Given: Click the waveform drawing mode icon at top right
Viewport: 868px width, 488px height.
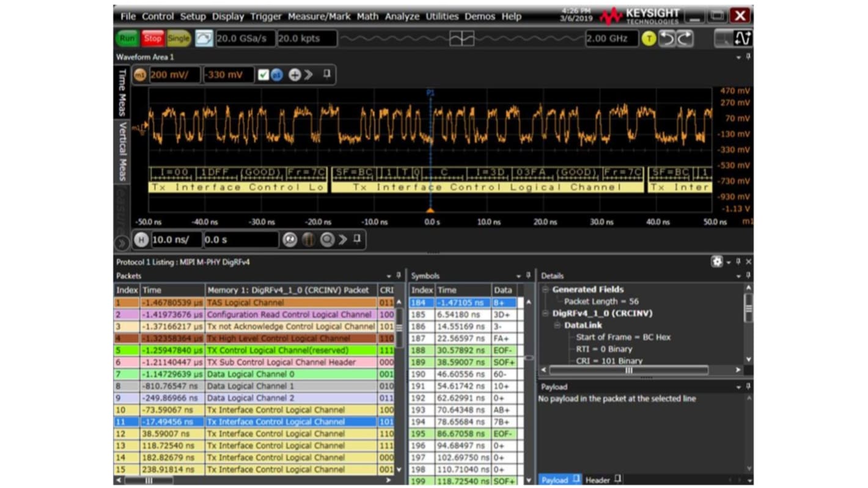Looking at the screenshot, I should 743,39.
